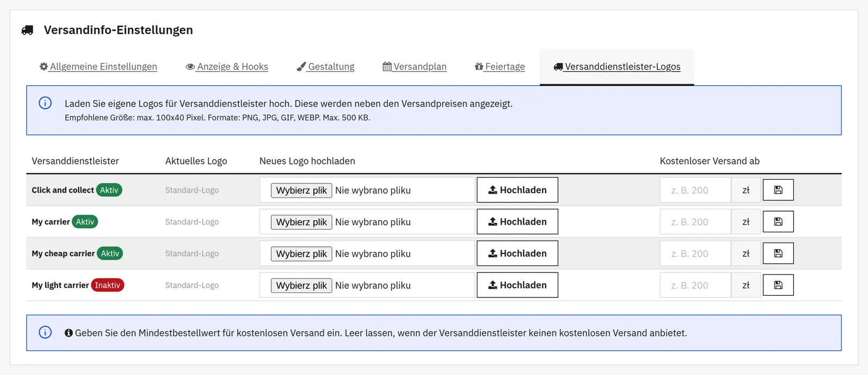This screenshot has height=375, width=868.
Task: Click the My cheap carrier name
Action: 63,253
